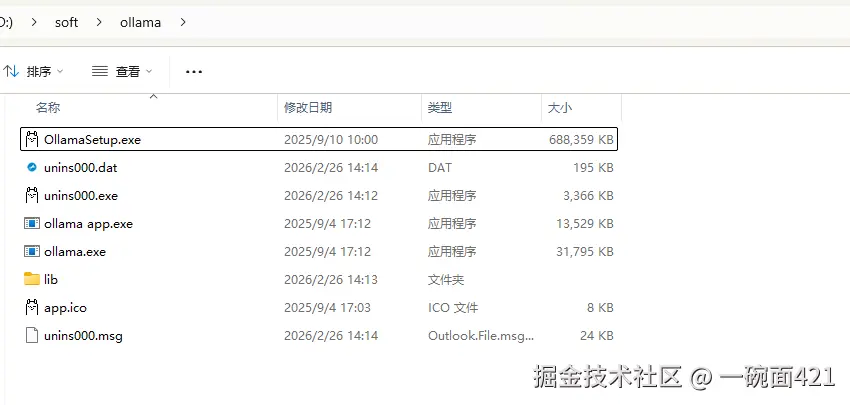The width and height of the screenshot is (850, 405).
Task: Open the three-dot more options menu
Action: point(194,72)
